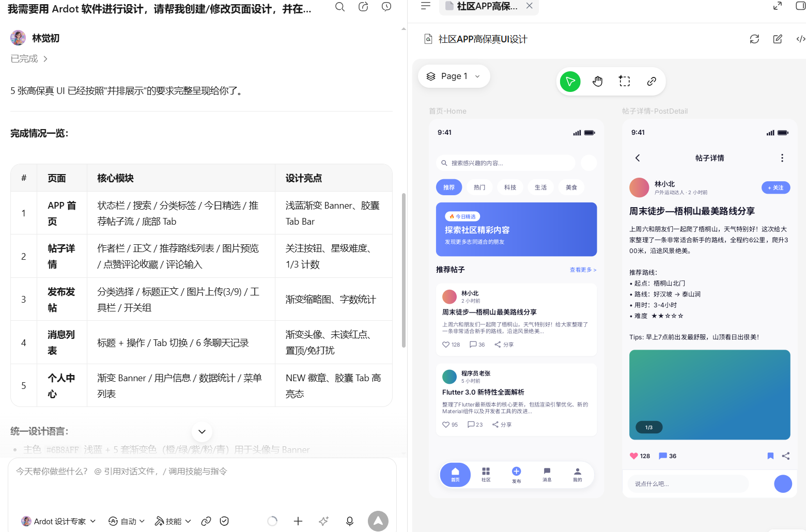Click the 发布 tab in mockup bottom nav

pyautogui.click(x=516, y=475)
